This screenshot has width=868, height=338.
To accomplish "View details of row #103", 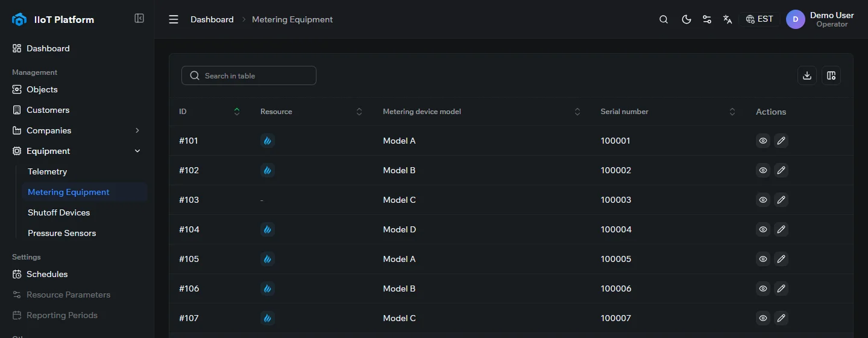I will 763,200.
